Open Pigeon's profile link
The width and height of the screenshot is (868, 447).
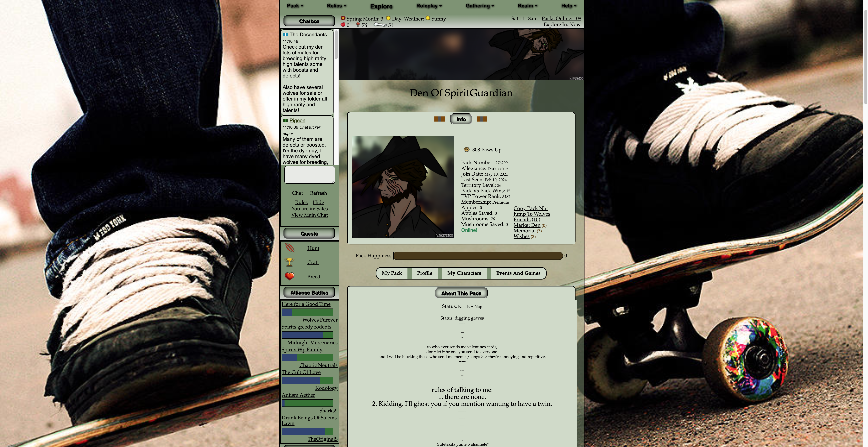(x=297, y=121)
